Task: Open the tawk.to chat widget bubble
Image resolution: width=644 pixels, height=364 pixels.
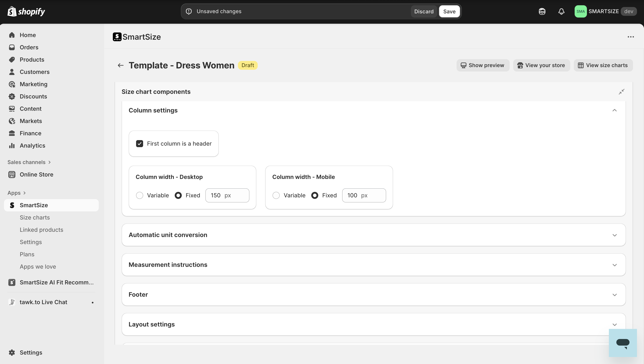Action: pyautogui.click(x=622, y=343)
